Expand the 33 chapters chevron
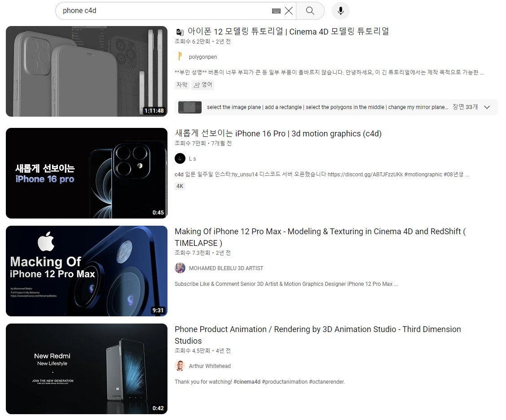506x420 pixels. pyautogui.click(x=487, y=107)
